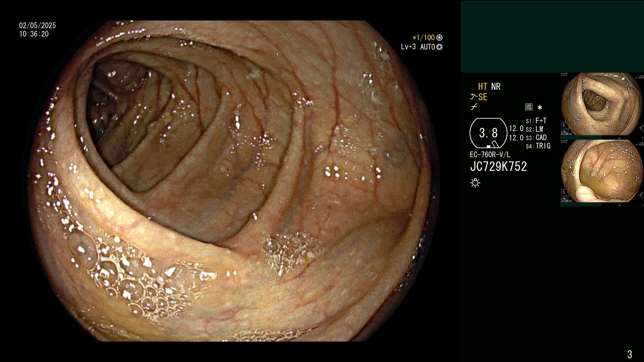
Task: Click the menu list icon beside the asterisk
Action: point(529,107)
